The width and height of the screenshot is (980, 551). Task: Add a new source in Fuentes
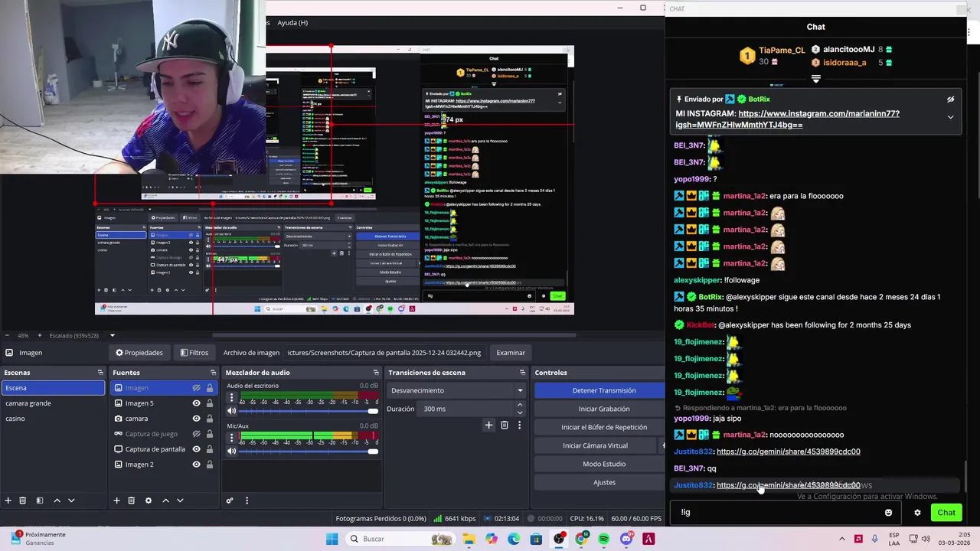(116, 500)
